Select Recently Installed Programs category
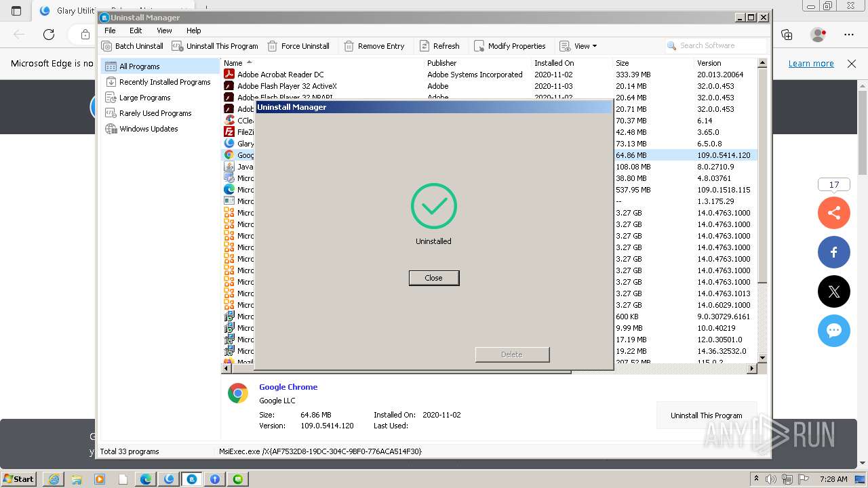The image size is (868, 488). click(x=160, y=82)
